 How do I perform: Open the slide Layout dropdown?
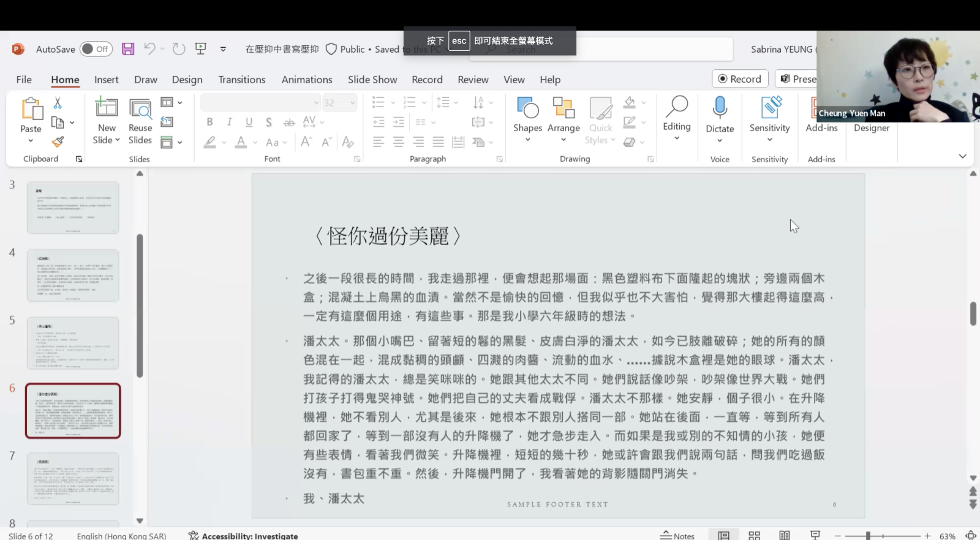click(171, 102)
